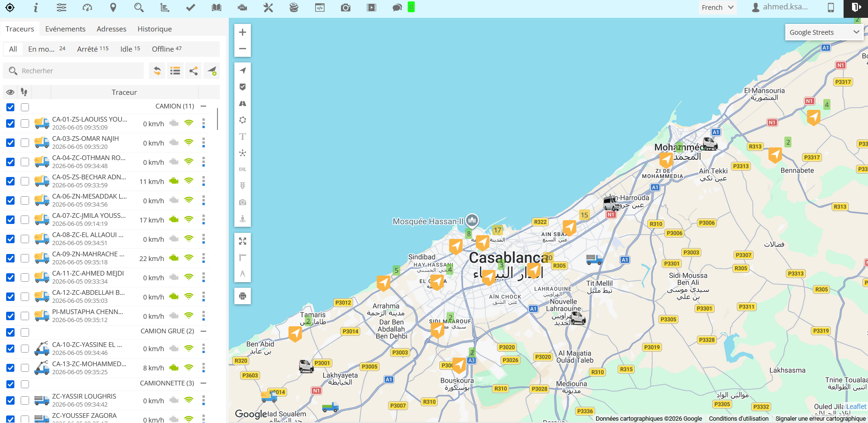868x423 pixels.
Task: Toggle visibility for ZC-YASSIR LOUGHRIS
Action: (10, 400)
